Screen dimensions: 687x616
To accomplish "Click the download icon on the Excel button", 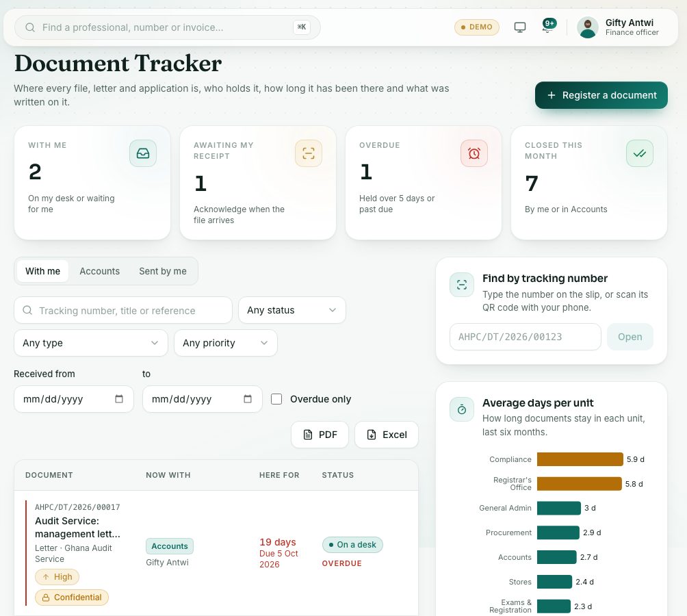I will coord(372,435).
